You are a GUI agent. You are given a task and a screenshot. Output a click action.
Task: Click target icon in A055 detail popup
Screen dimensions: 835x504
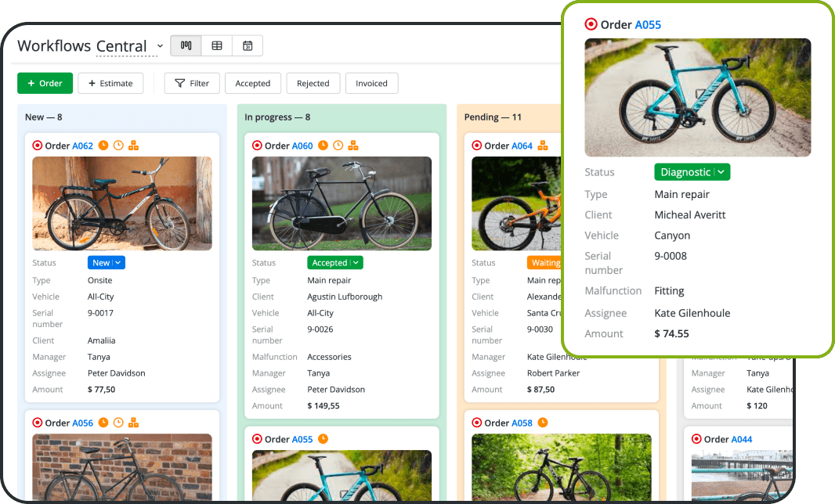click(591, 24)
